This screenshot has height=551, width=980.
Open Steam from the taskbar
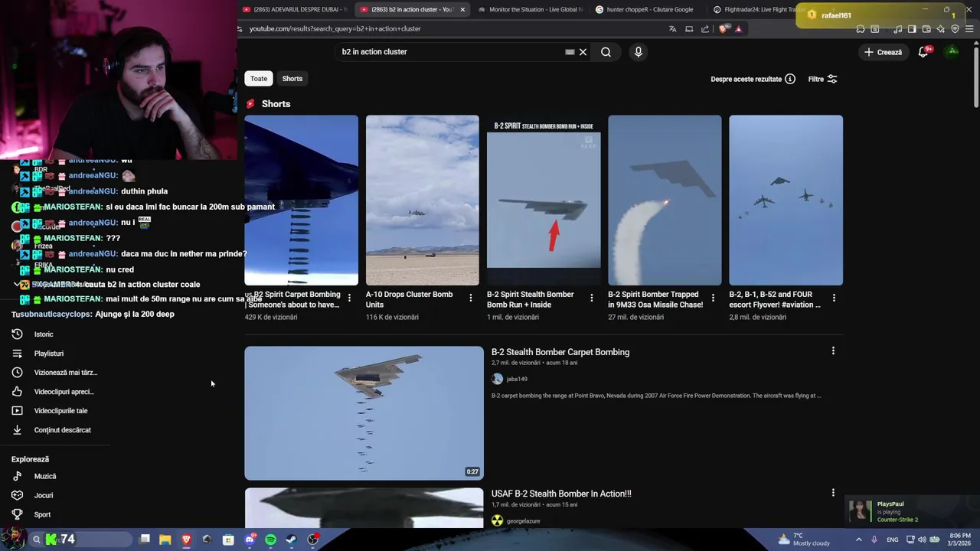coord(292,540)
